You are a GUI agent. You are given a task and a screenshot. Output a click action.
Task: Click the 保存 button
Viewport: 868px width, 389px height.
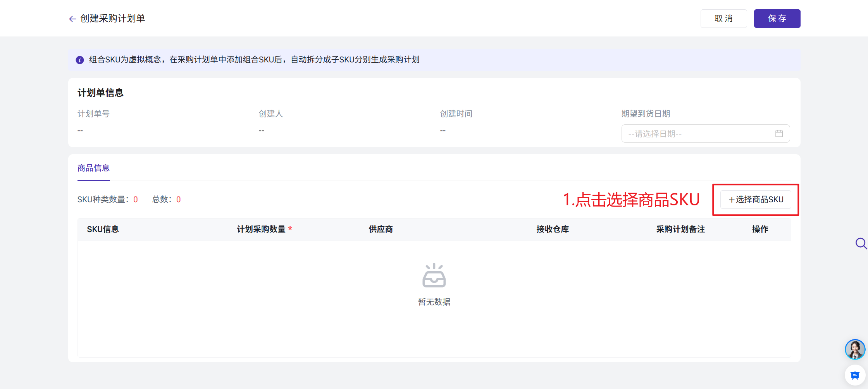777,19
